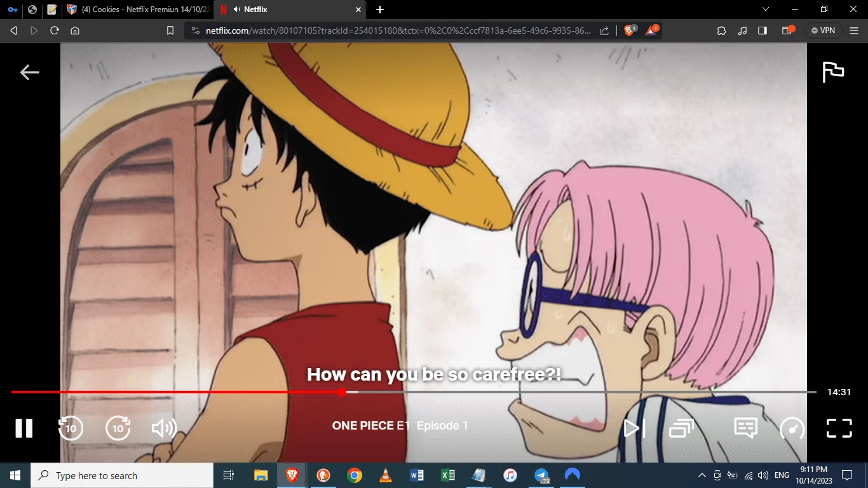Open the browser extensions menu

point(722,30)
